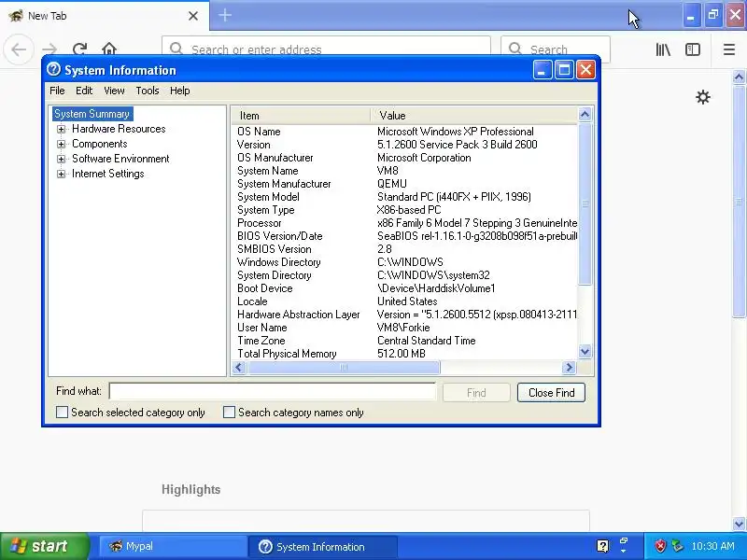Enable Search category names only checkbox
The height and width of the screenshot is (560, 747).
(x=229, y=412)
